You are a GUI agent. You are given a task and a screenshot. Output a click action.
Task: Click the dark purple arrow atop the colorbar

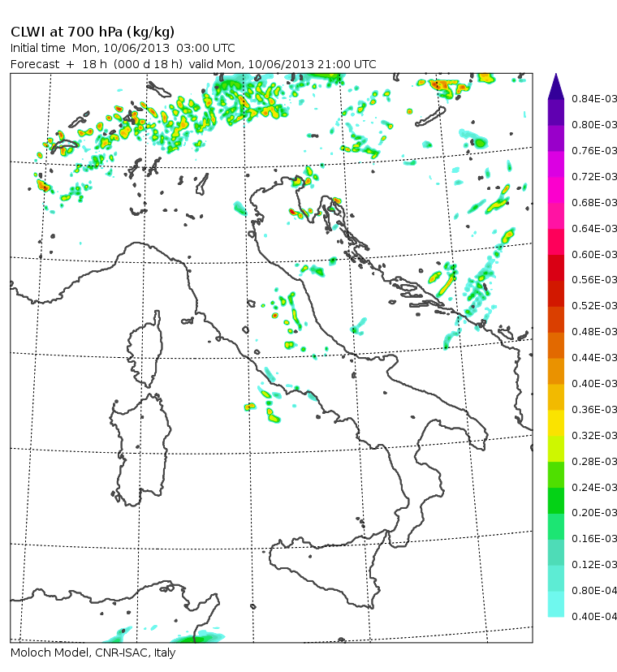[556, 86]
